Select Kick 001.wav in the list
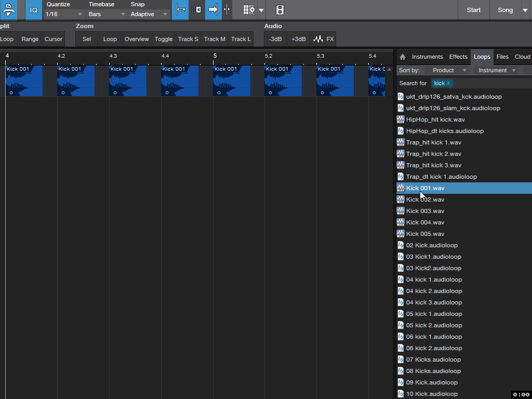This screenshot has width=532, height=399. [464, 188]
